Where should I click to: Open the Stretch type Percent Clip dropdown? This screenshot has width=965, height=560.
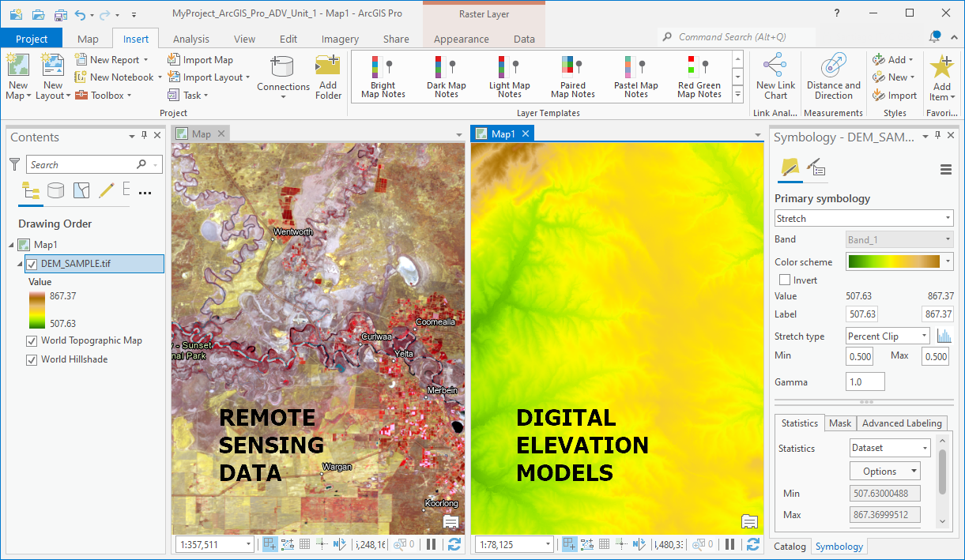[888, 336]
